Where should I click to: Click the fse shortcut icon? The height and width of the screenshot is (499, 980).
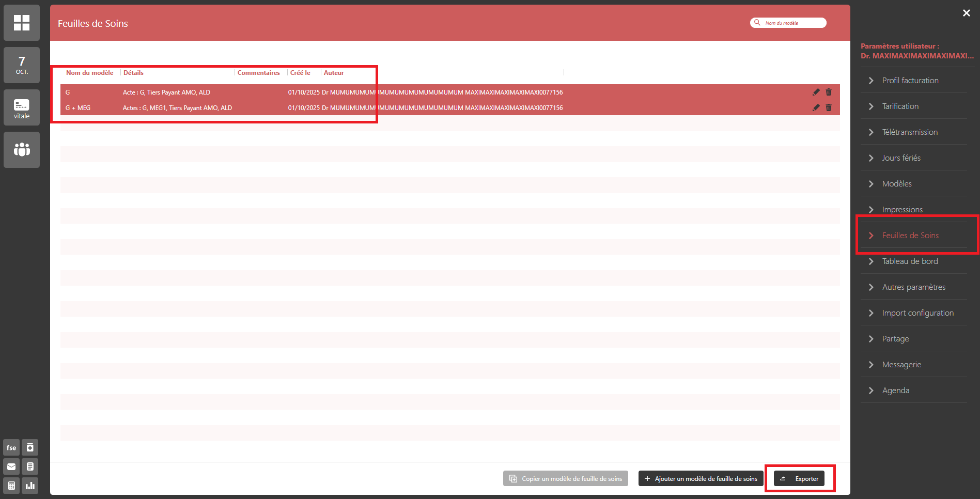coord(11,447)
